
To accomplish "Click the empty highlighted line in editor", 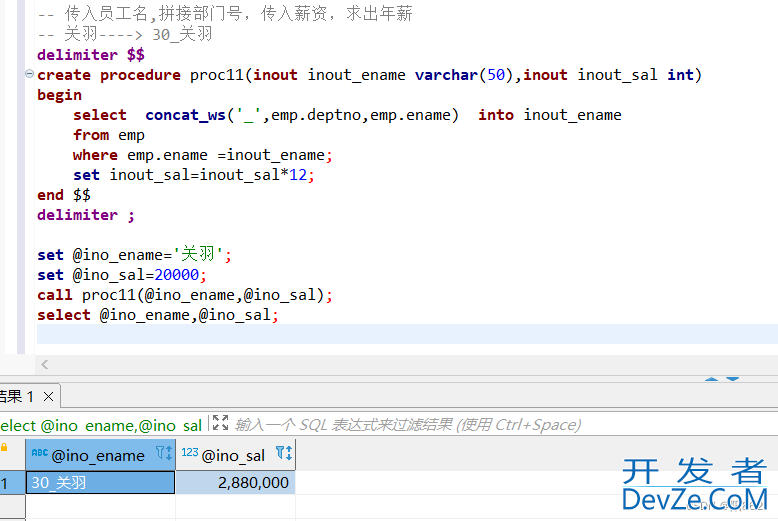I will (407, 334).
